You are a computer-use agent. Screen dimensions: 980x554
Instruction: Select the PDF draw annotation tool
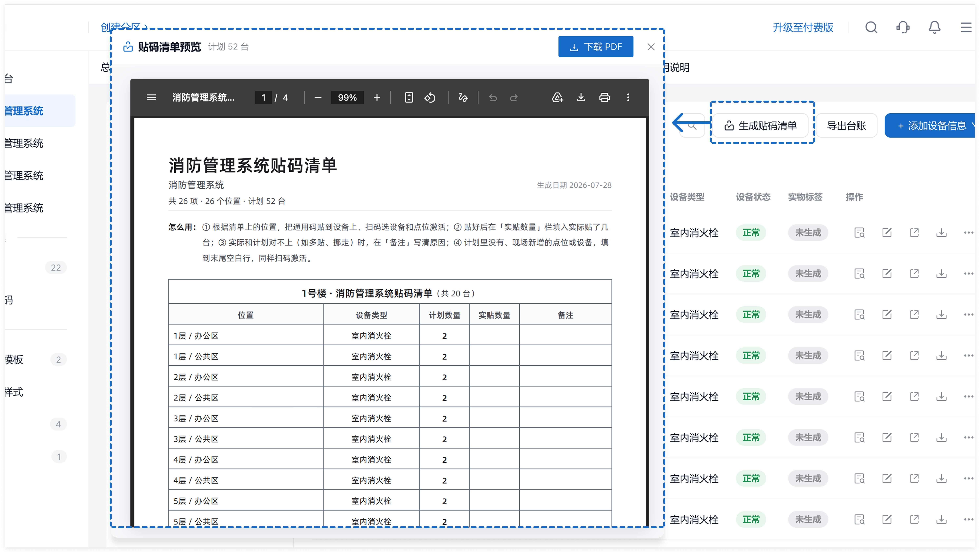pos(463,98)
